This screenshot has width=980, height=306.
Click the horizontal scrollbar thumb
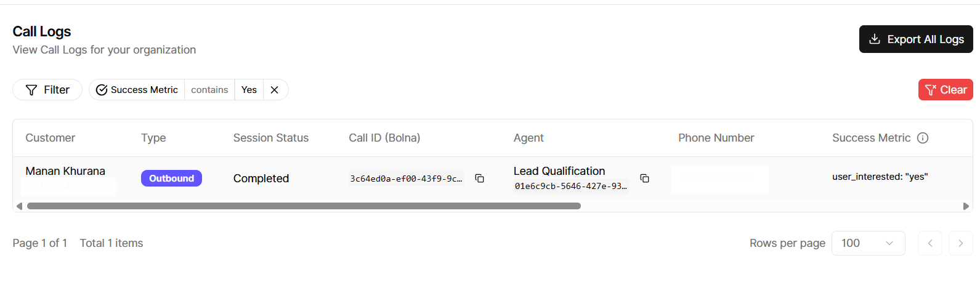tap(304, 206)
